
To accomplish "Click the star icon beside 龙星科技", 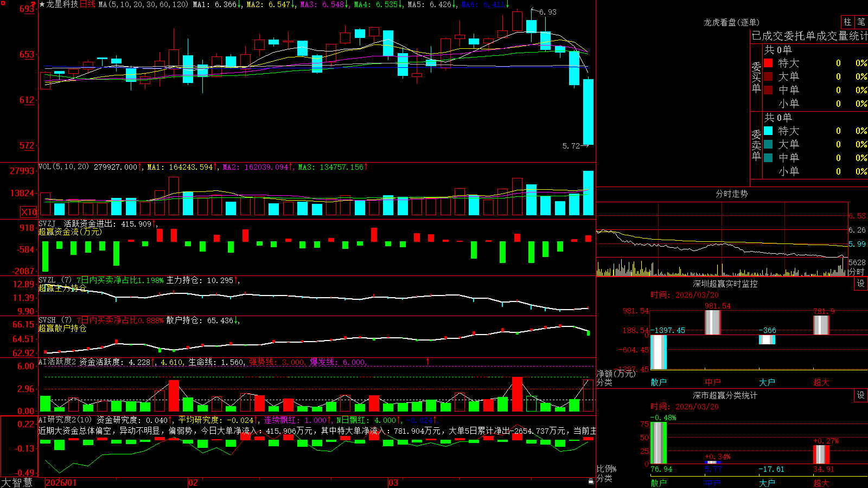I will [42, 4].
